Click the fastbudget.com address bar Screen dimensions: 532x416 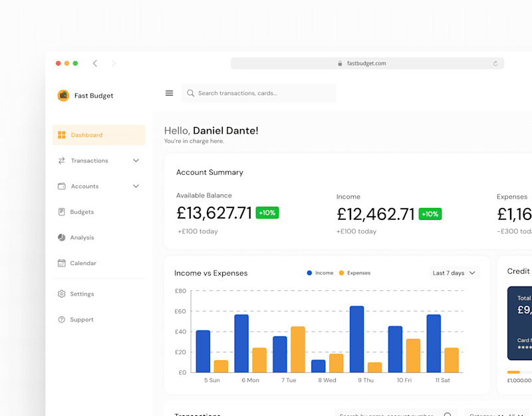click(x=368, y=63)
